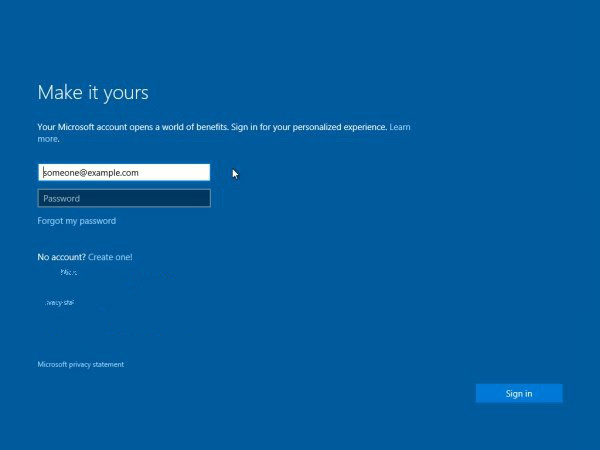Click the Sign in button
600x450 pixels.
click(519, 393)
